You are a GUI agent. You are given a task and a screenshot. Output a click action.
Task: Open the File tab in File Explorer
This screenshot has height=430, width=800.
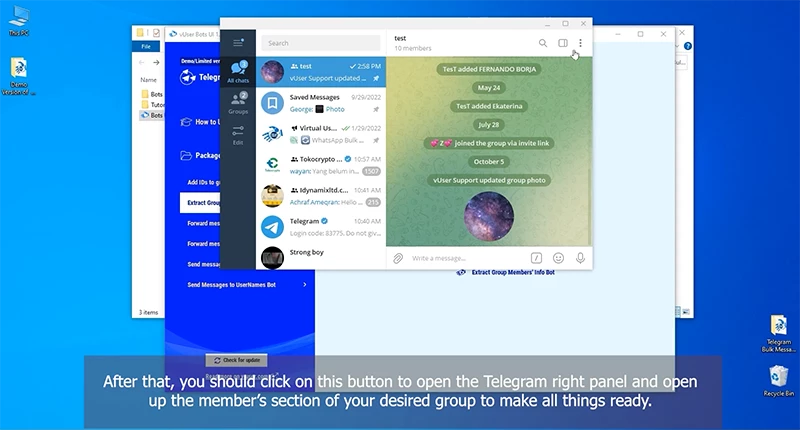point(146,46)
